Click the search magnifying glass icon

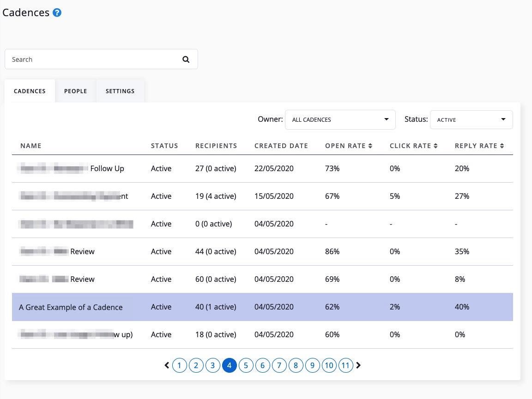[186, 60]
